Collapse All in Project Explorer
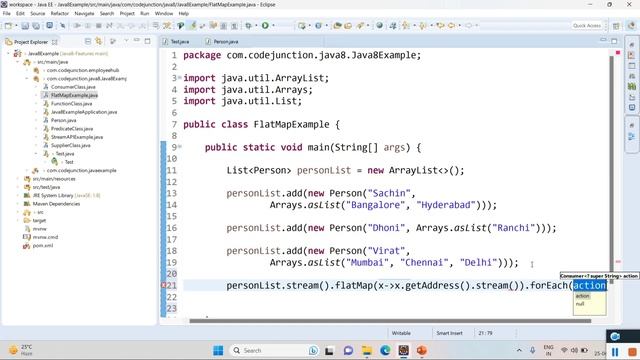 (88, 41)
